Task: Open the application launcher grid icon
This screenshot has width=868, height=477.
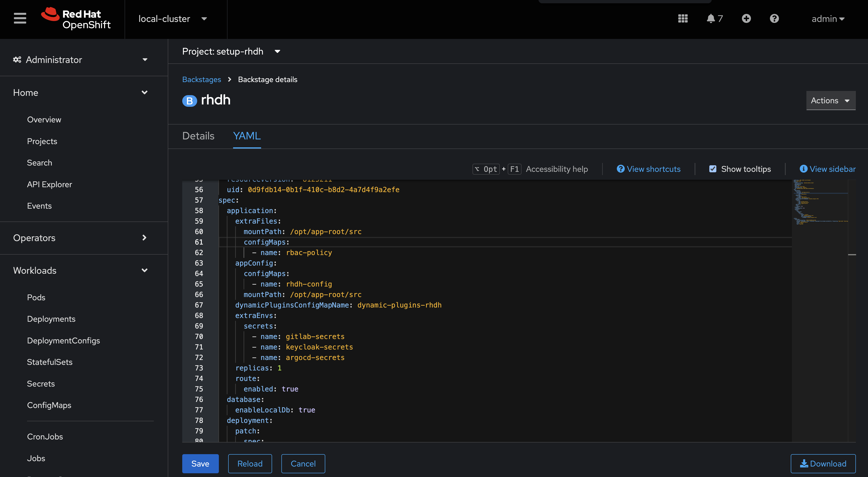Action: pos(683,18)
